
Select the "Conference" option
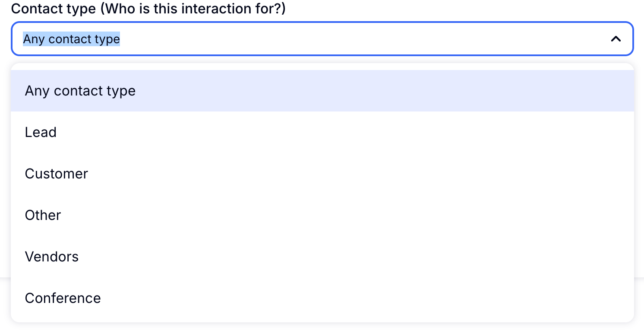(x=63, y=298)
